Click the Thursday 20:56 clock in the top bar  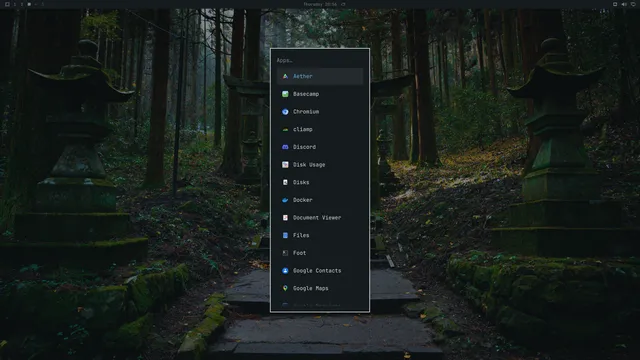(x=320, y=4)
